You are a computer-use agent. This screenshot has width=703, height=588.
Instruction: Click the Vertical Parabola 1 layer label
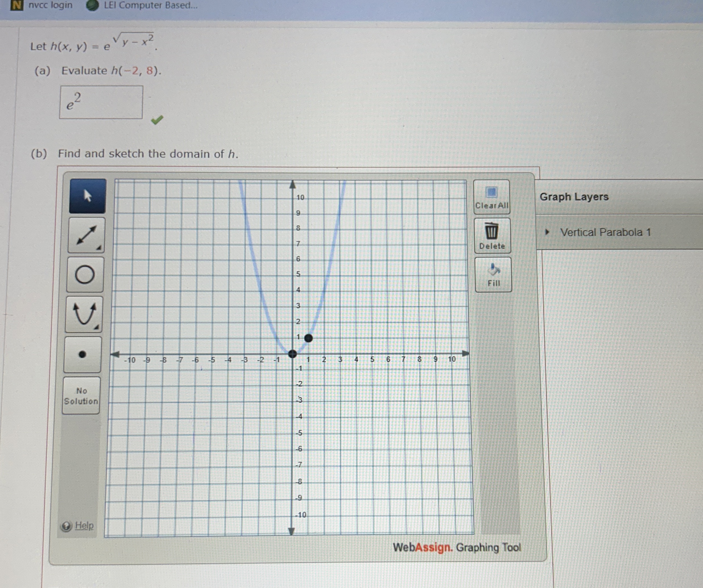605,232
